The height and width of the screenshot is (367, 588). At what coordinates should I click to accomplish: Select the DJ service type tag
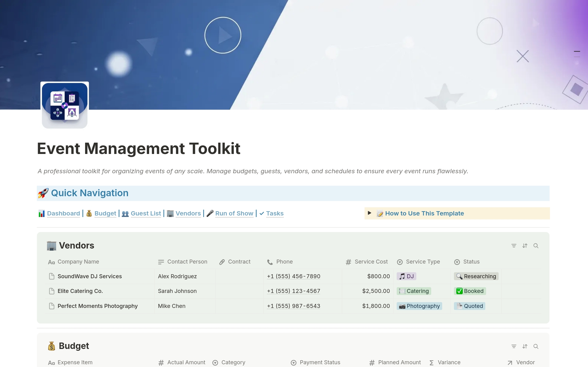click(x=406, y=276)
